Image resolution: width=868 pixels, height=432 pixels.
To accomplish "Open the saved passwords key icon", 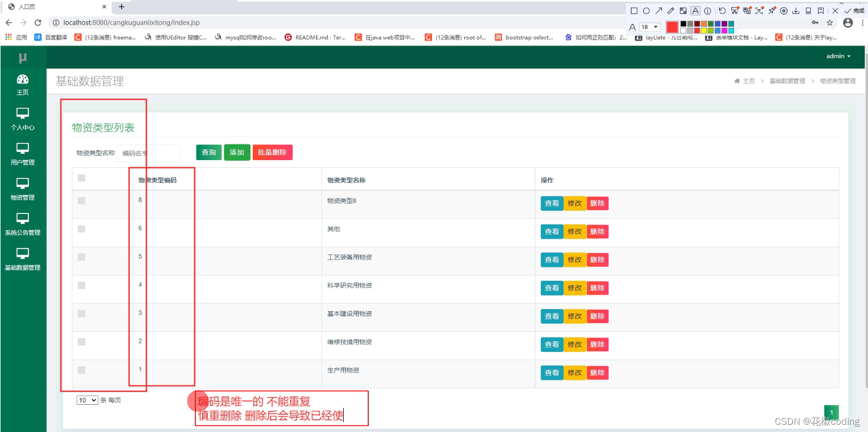I will tap(815, 23).
